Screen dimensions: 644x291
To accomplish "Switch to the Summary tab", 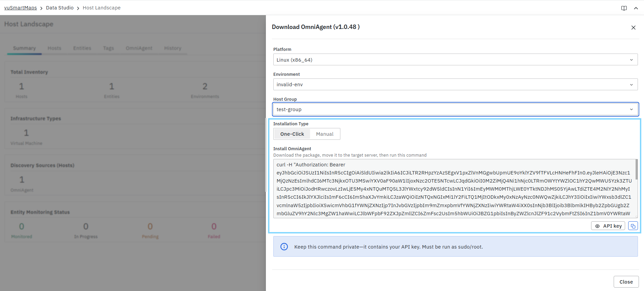I will (x=24, y=48).
